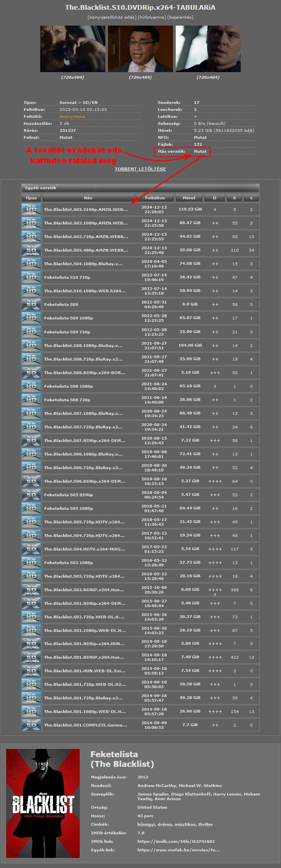Show the NFO via its Mutat link
This screenshot has height=868, width=281.
(200, 137)
